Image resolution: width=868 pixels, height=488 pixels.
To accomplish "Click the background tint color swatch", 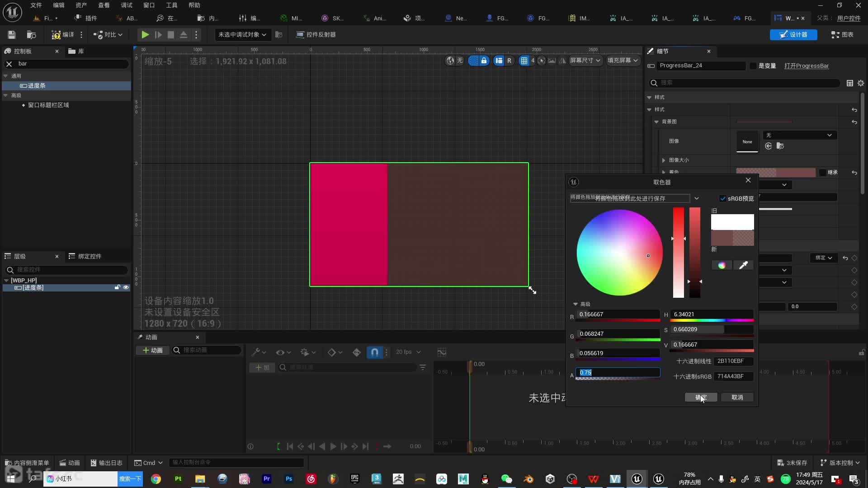I will point(776,173).
